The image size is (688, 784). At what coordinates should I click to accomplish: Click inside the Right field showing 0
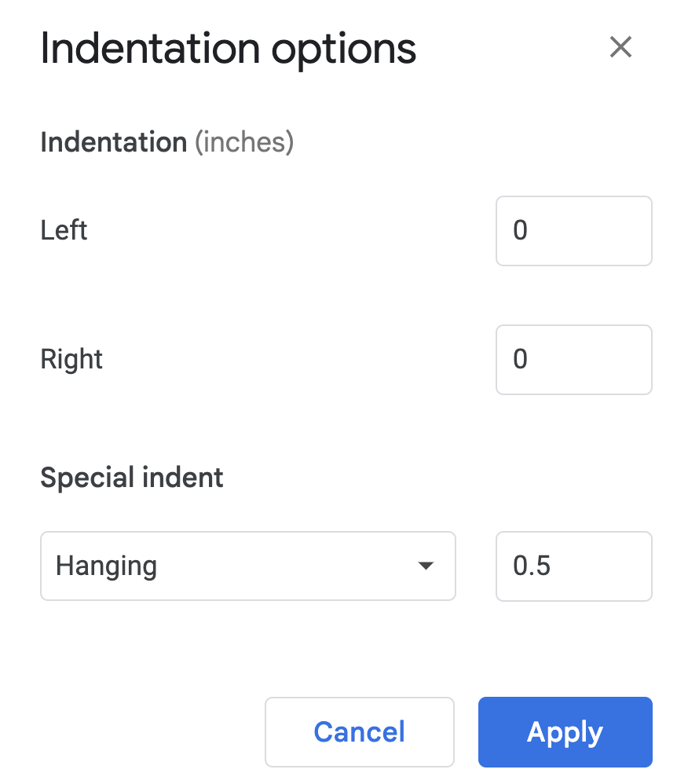click(573, 359)
